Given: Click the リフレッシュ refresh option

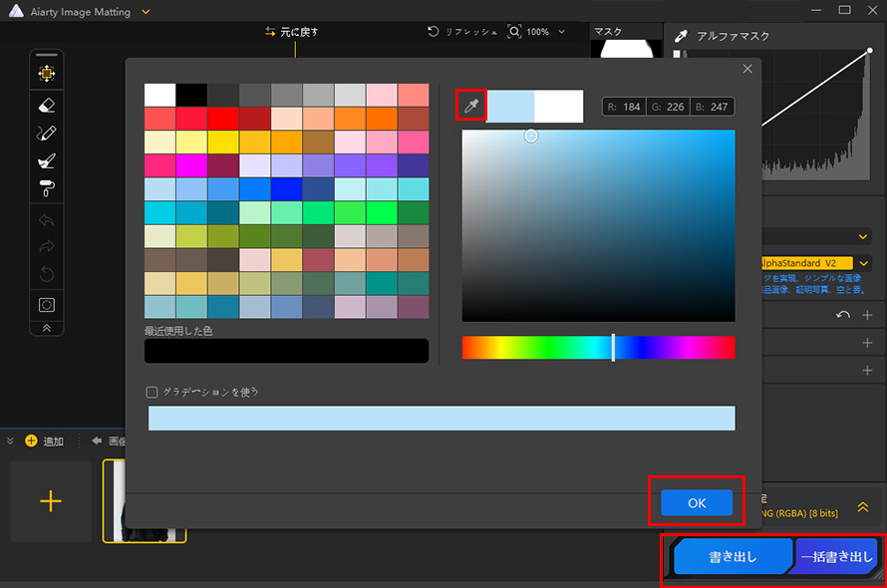Looking at the screenshot, I should (x=461, y=32).
